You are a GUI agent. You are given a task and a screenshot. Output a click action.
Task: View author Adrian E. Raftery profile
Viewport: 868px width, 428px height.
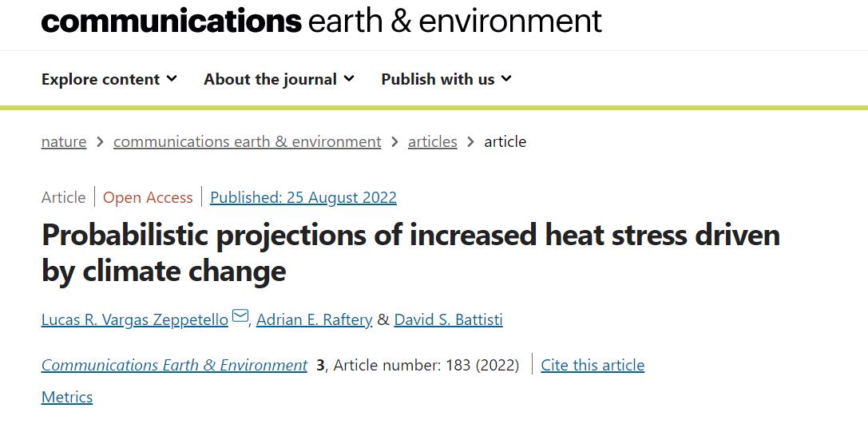tap(314, 319)
